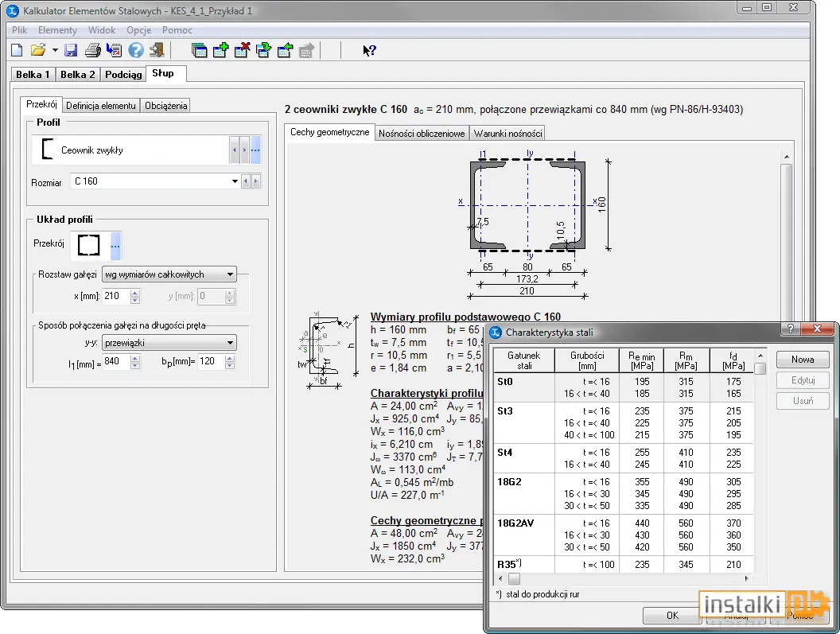840x634 pixels.
Task: Click the steel table horizontal scrollbar thumb
Action: pyautogui.click(x=515, y=579)
